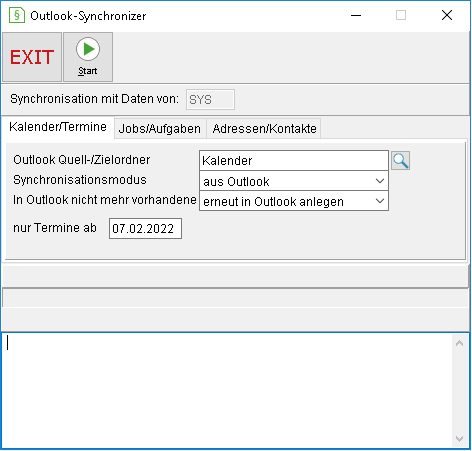Click the SYS data source field
Viewport: 472px width, 451px height.
tap(210, 99)
